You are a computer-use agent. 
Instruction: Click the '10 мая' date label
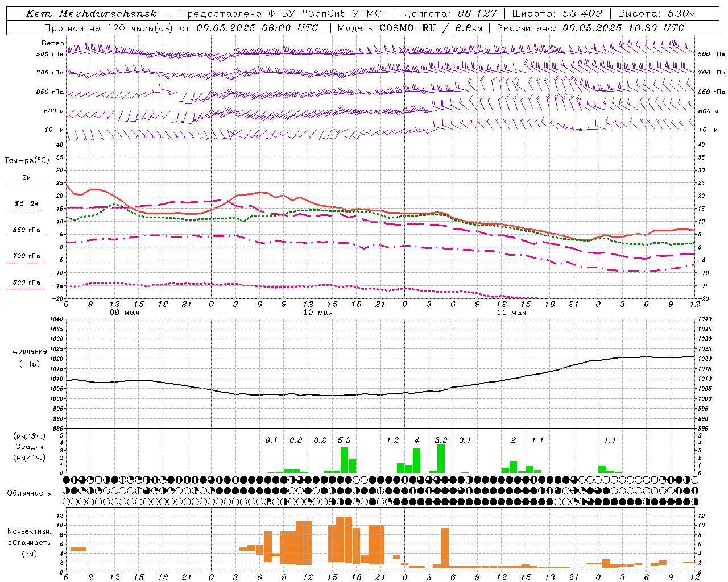pyautogui.click(x=317, y=312)
